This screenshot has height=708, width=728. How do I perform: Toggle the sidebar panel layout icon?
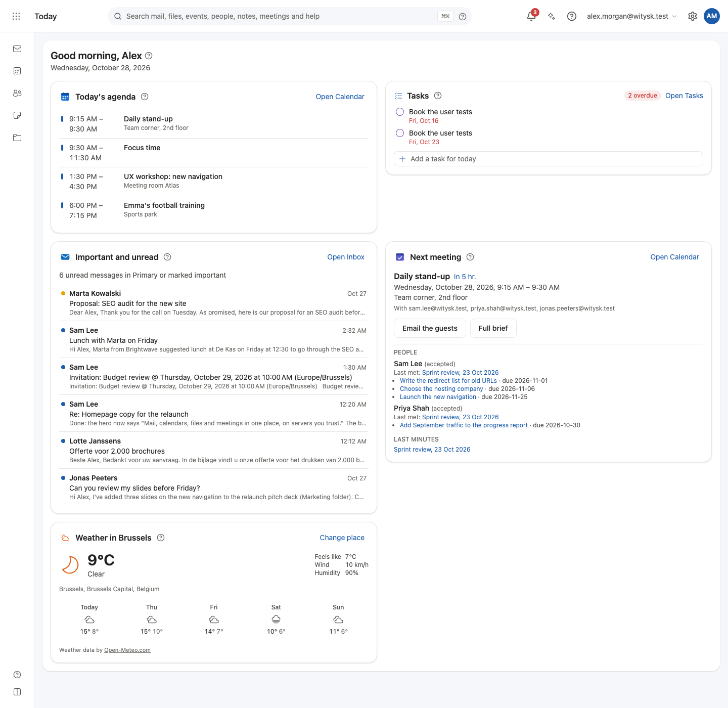tap(17, 692)
